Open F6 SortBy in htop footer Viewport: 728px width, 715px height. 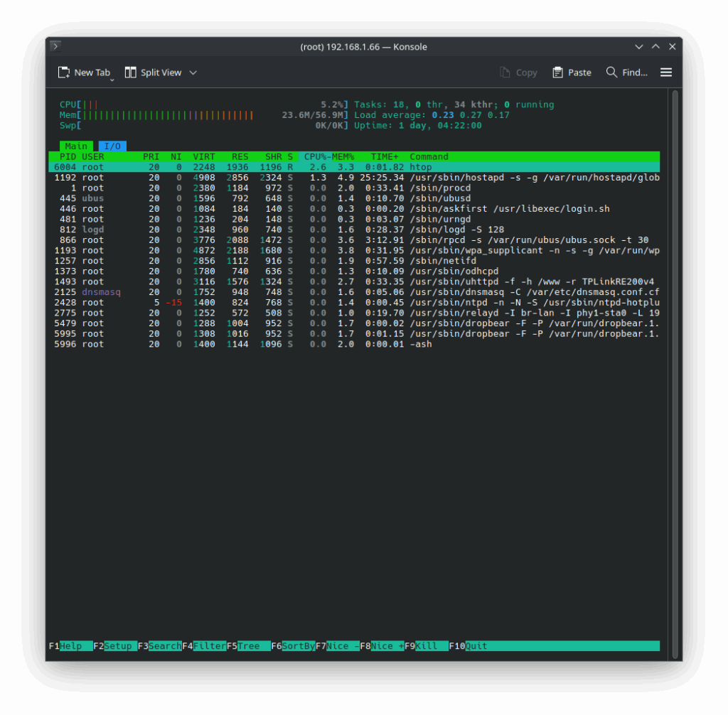[298, 646]
